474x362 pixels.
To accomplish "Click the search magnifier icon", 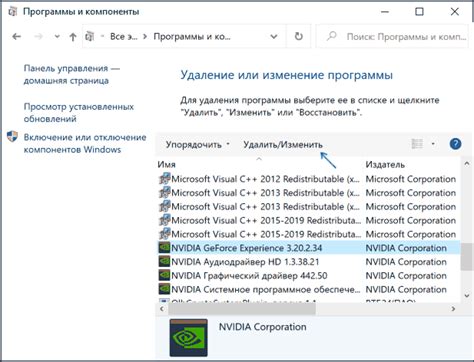I will point(331,36).
